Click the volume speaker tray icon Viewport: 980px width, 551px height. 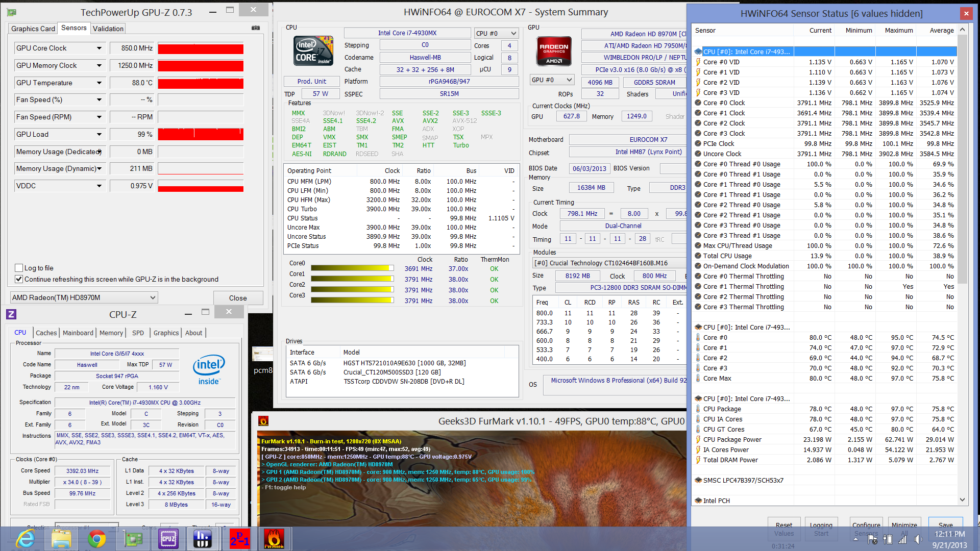point(918,539)
